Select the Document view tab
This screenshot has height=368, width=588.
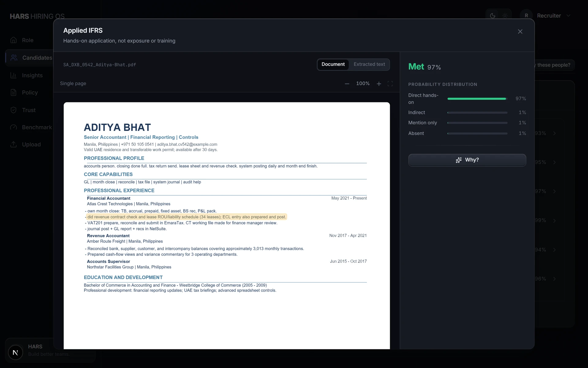tap(333, 64)
